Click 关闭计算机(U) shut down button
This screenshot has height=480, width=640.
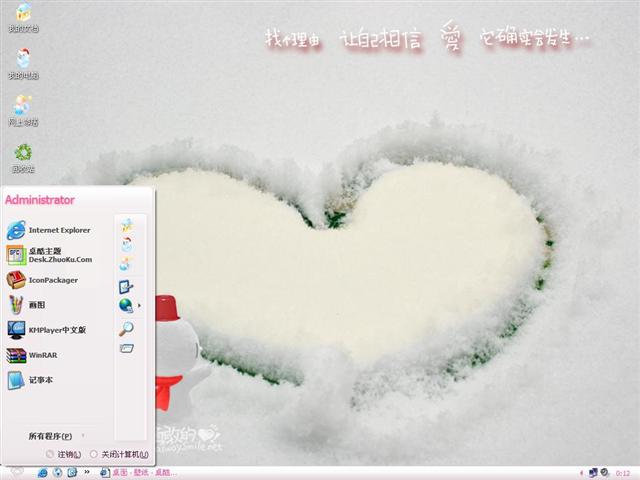point(119,454)
